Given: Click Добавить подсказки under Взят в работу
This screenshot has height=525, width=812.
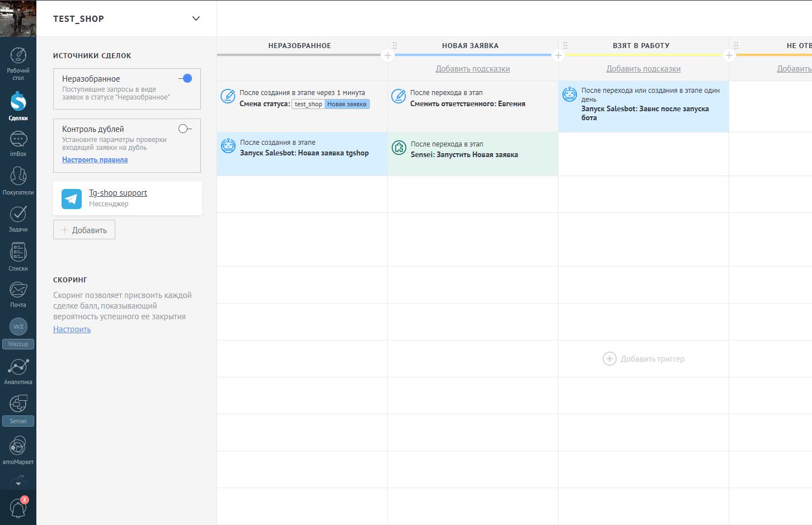Looking at the screenshot, I should 644,69.
